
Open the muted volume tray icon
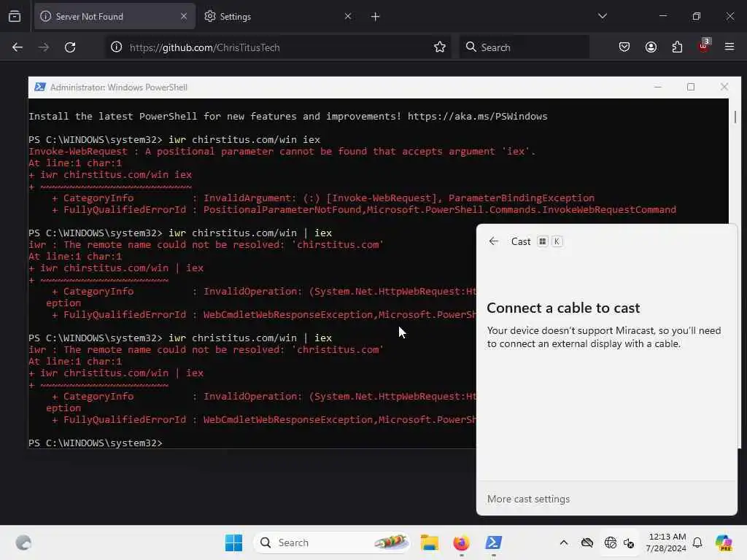click(629, 542)
